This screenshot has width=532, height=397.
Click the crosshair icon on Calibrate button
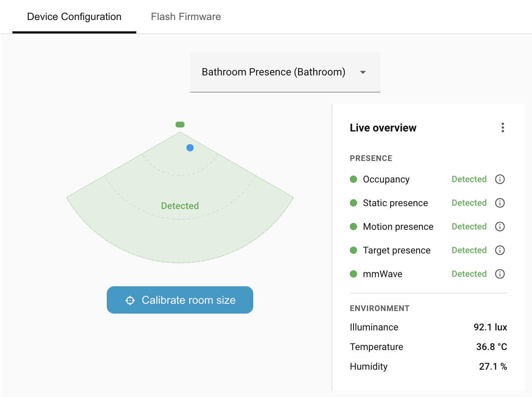[130, 300]
